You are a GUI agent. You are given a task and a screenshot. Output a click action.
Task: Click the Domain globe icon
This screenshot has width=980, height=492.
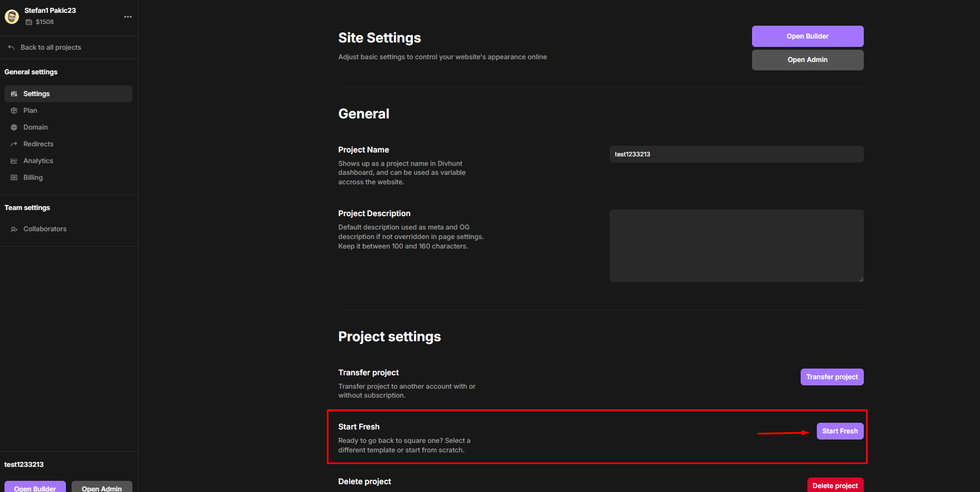(14, 127)
